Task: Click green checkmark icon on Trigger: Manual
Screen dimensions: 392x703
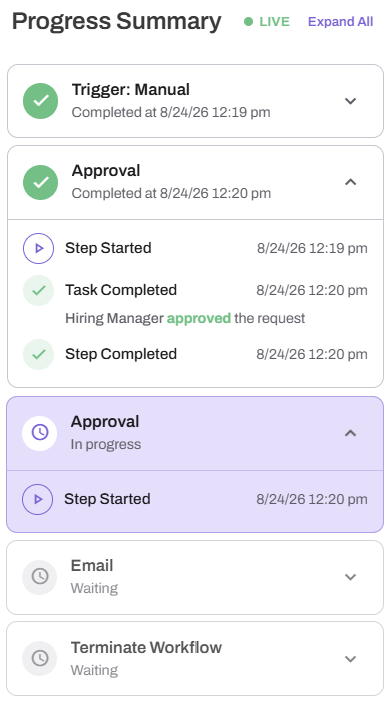Action: coord(40,101)
